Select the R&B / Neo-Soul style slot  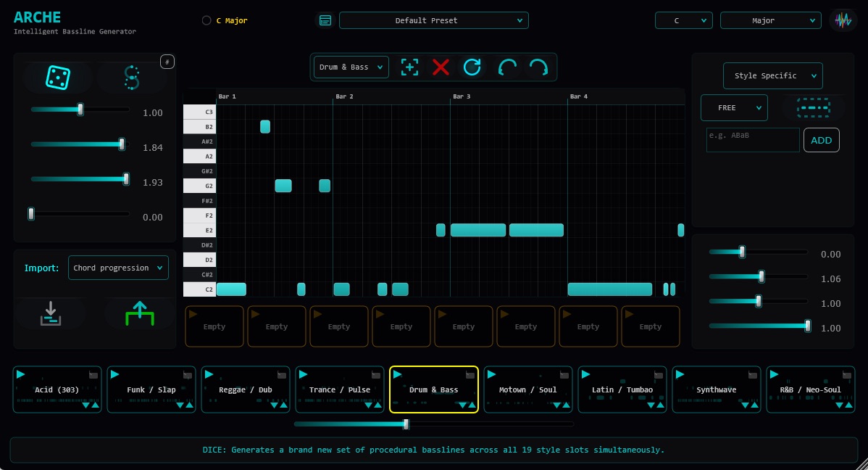[x=811, y=389]
